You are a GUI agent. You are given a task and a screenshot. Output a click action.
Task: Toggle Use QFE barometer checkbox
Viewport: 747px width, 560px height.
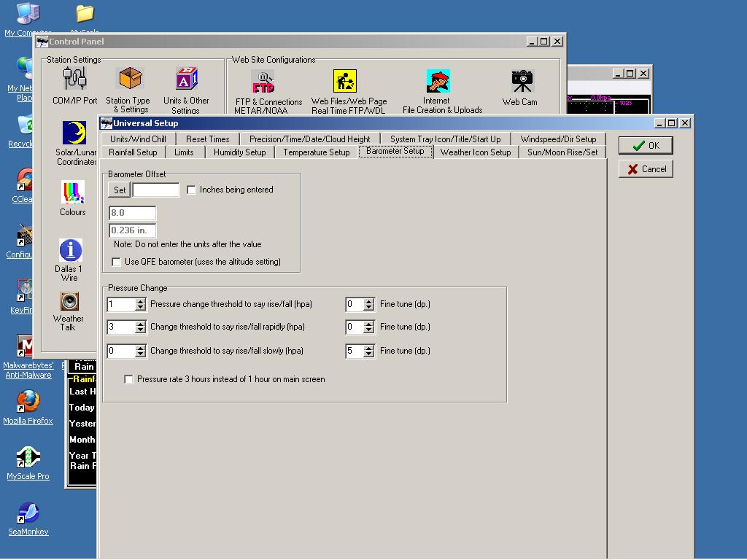pos(117,262)
